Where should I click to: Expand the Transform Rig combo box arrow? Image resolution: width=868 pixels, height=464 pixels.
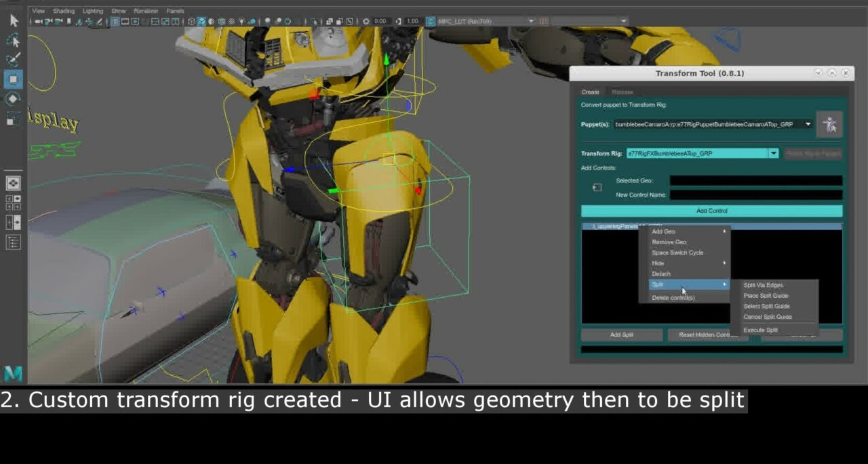[x=773, y=153]
